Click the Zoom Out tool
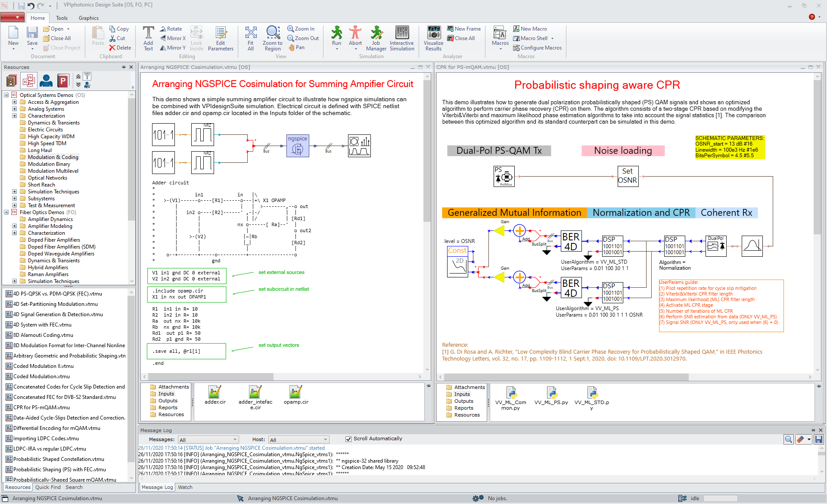 [x=303, y=38]
